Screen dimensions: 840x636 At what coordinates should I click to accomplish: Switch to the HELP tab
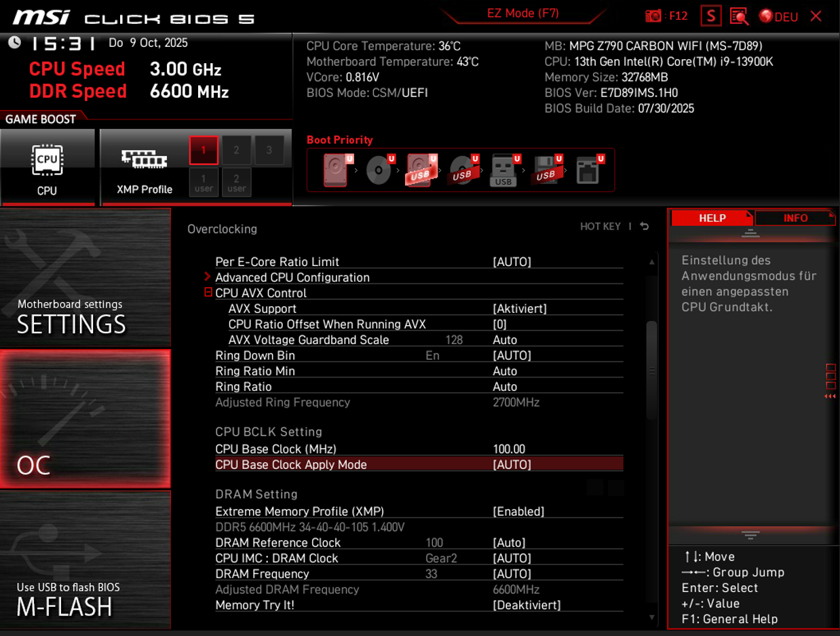(712, 218)
